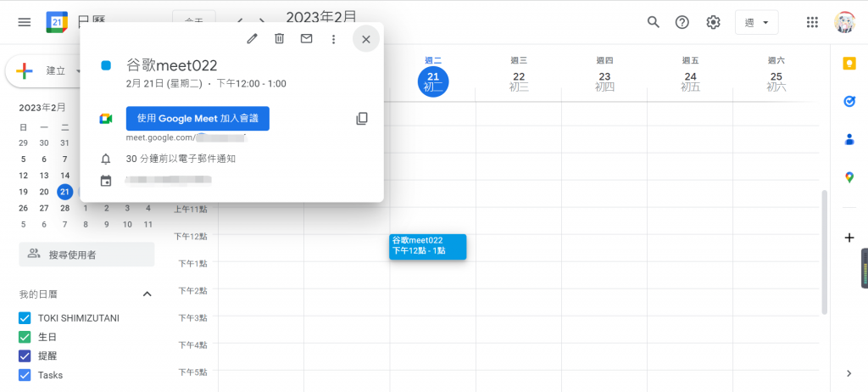Open the 週 view dropdown

point(757,22)
